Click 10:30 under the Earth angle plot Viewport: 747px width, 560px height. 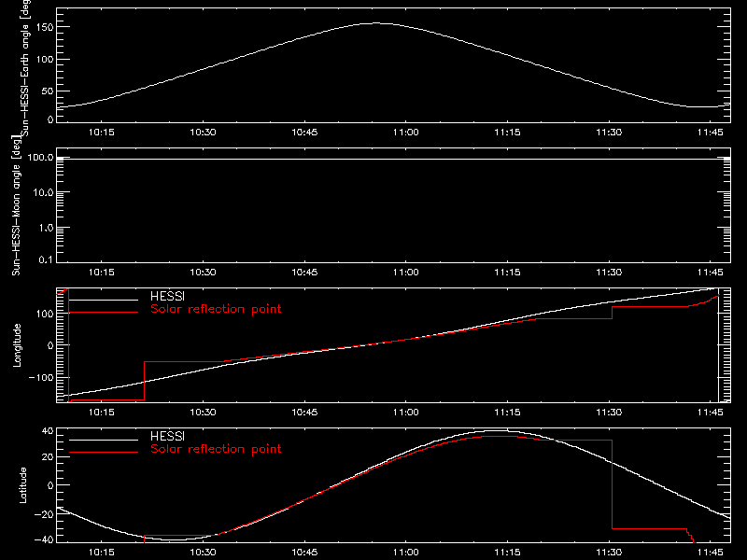click(x=203, y=133)
